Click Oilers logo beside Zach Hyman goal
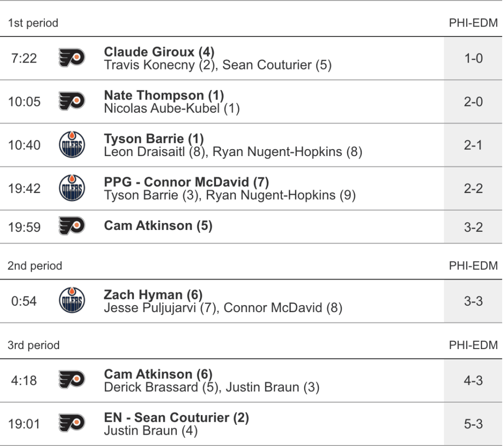This screenshot has width=504, height=446. coord(71,301)
